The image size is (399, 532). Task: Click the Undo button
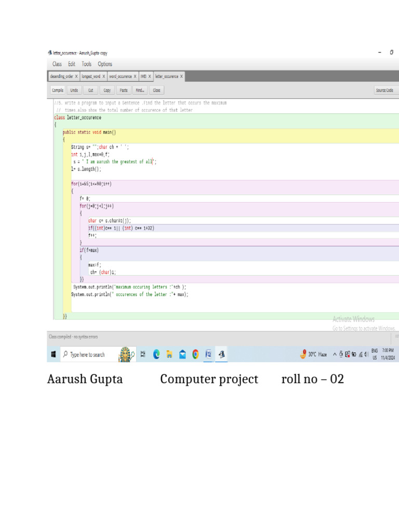pyautogui.click(x=74, y=90)
